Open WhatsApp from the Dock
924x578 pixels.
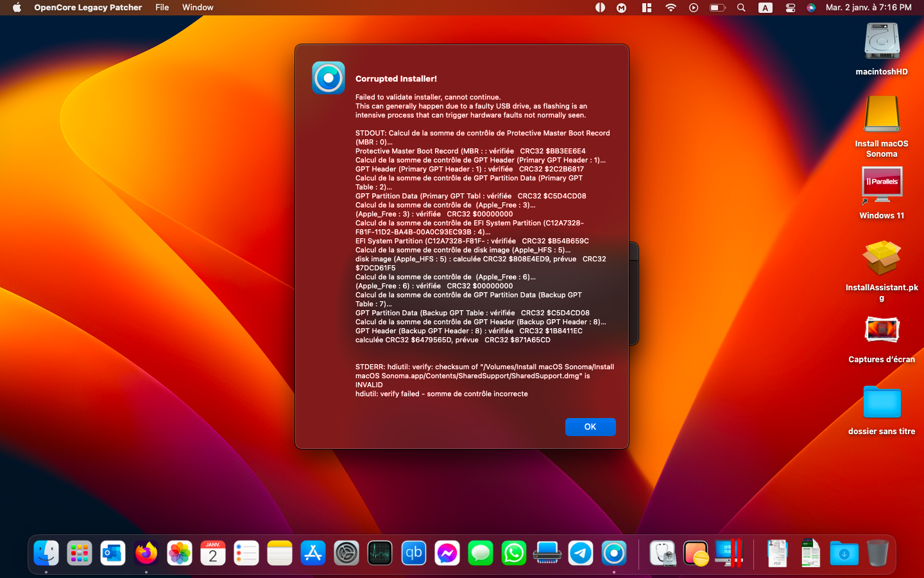(514, 553)
